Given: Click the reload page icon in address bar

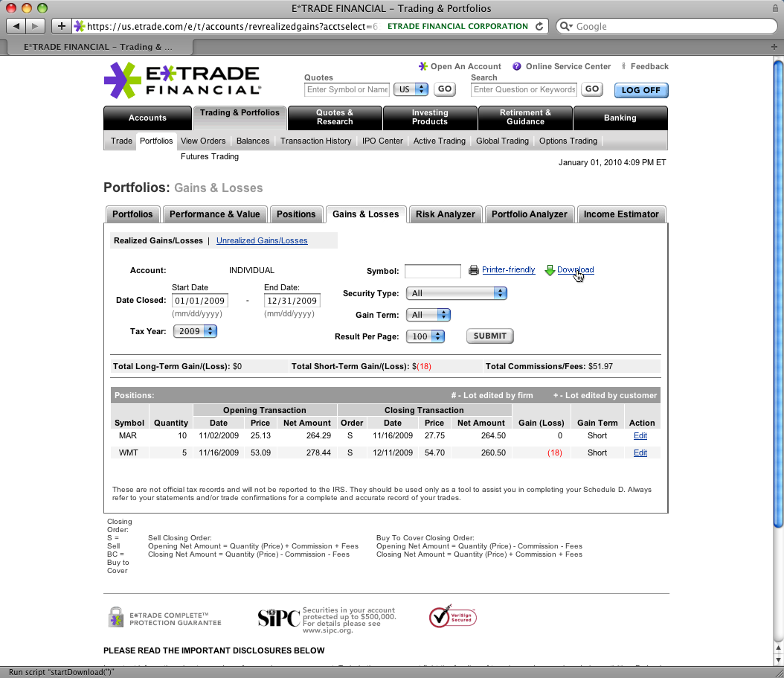Looking at the screenshot, I should 539,26.
